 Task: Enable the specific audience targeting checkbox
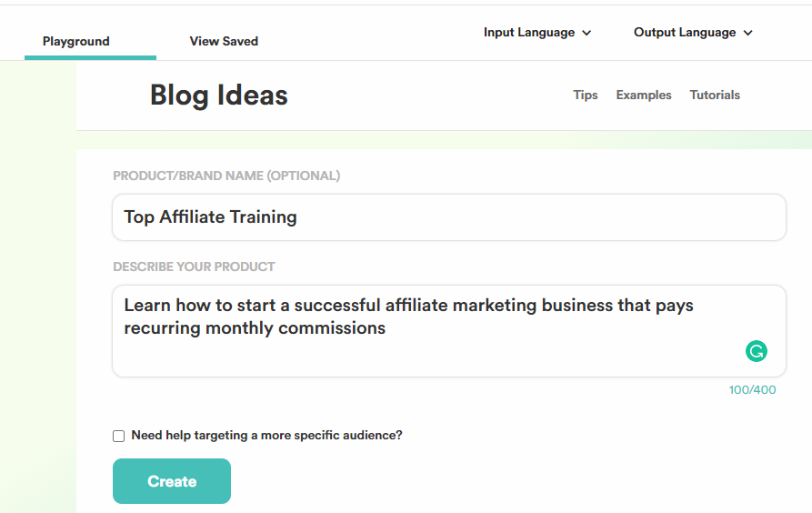coord(118,436)
